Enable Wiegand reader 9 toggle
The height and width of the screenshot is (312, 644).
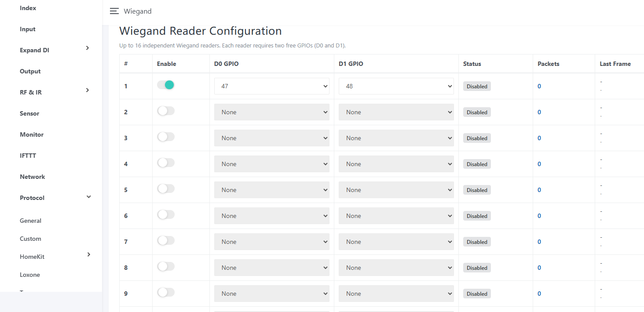point(166,292)
